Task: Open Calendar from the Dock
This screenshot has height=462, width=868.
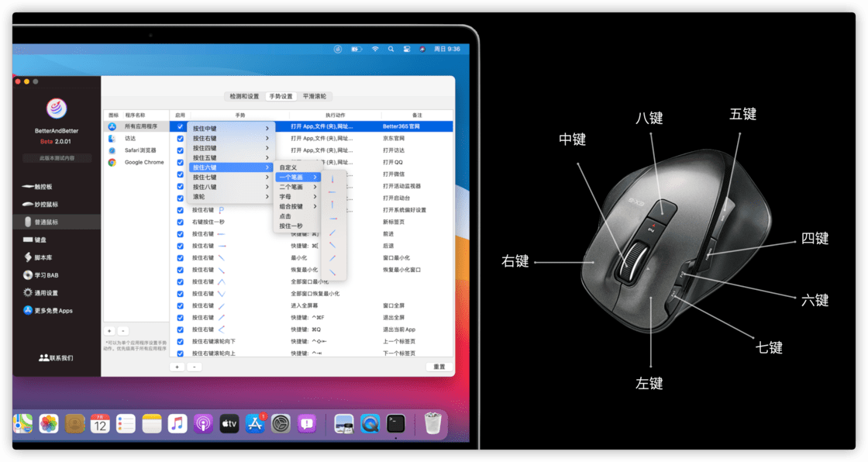Action: click(100, 424)
